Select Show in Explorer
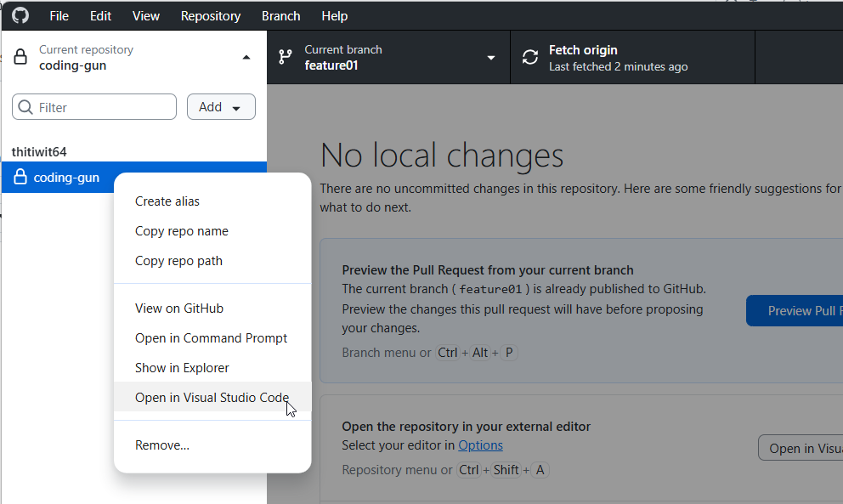This screenshot has width=843, height=504. tap(212, 368)
